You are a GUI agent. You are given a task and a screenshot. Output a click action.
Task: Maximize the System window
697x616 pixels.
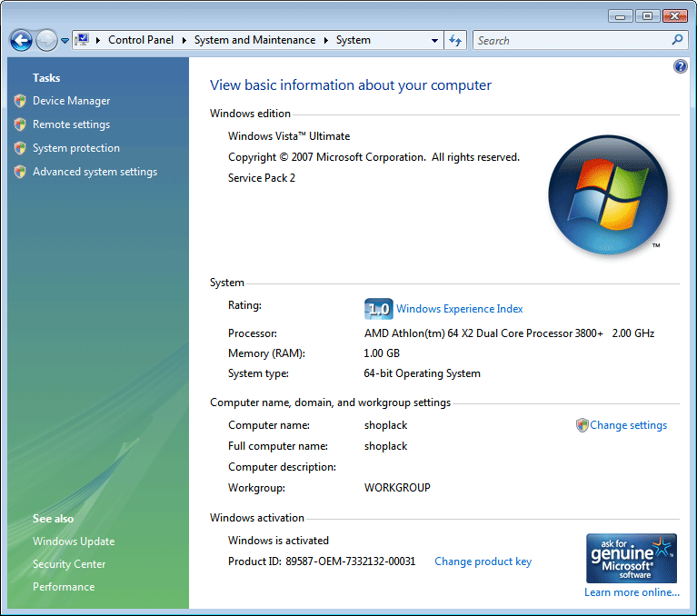click(x=647, y=16)
